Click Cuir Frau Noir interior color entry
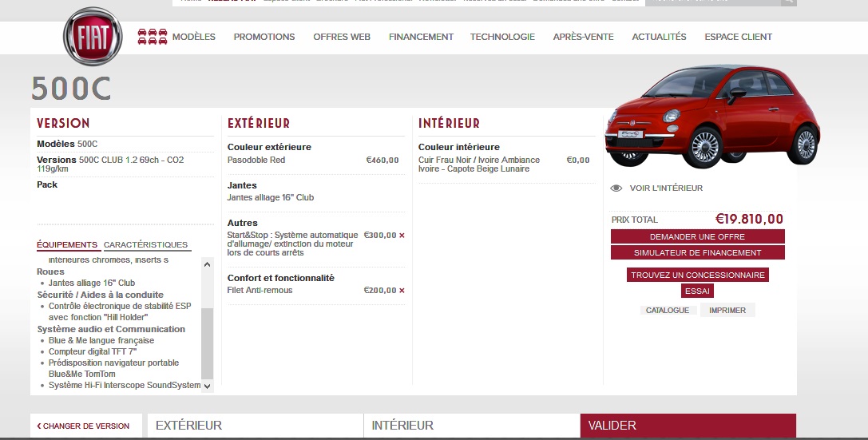 pyautogui.click(x=479, y=165)
